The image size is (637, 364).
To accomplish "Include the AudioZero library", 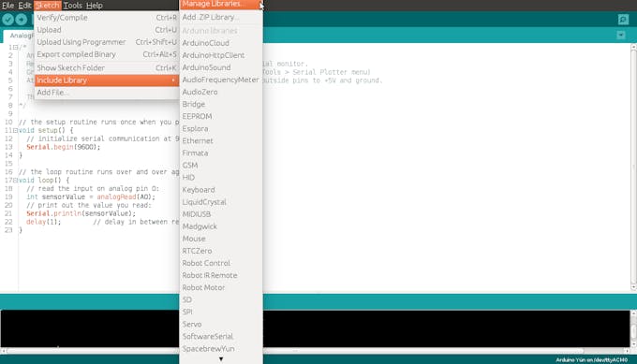I will tap(221, 92).
